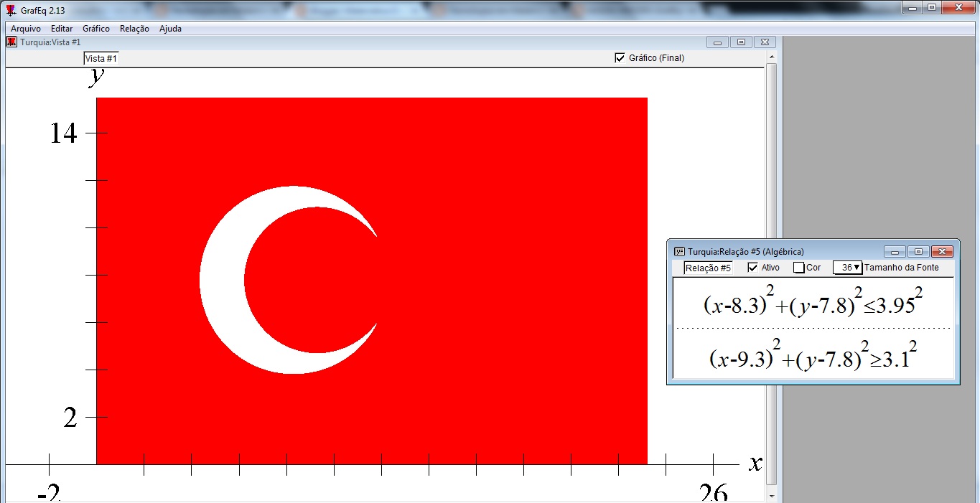This screenshot has height=503, width=980.
Task: Click the Cor color box in Relação #5
Action: [798, 268]
